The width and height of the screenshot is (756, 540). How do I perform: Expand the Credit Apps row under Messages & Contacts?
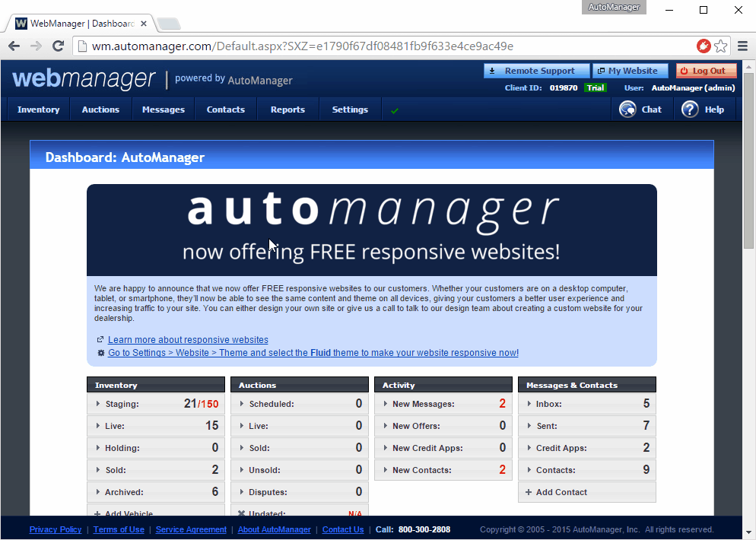pyautogui.click(x=586, y=448)
